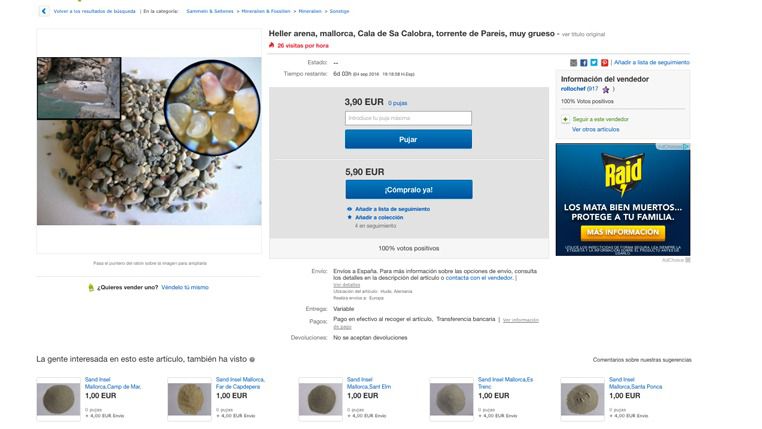The image size is (762, 429).
Task: Open 'Ver otros artículos' link
Action: pyautogui.click(x=595, y=129)
